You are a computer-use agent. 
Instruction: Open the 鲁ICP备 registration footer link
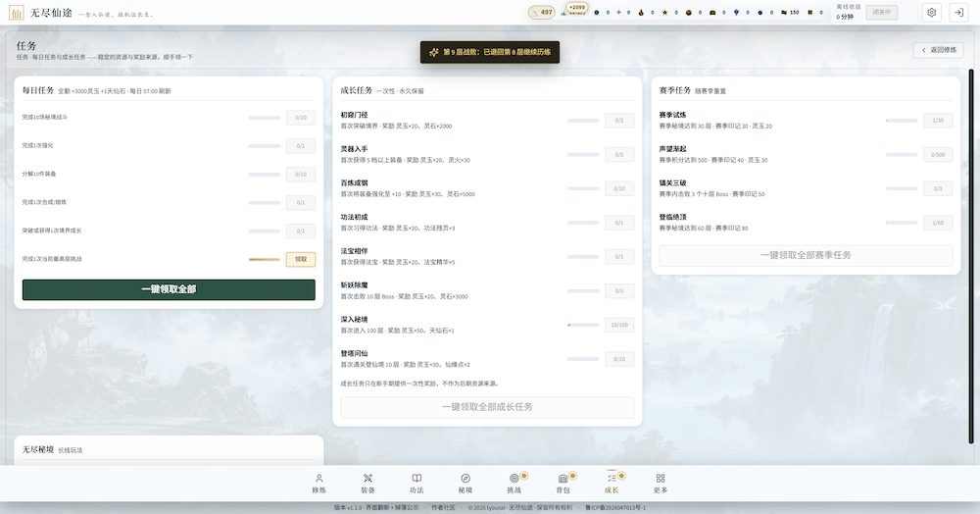615,508
